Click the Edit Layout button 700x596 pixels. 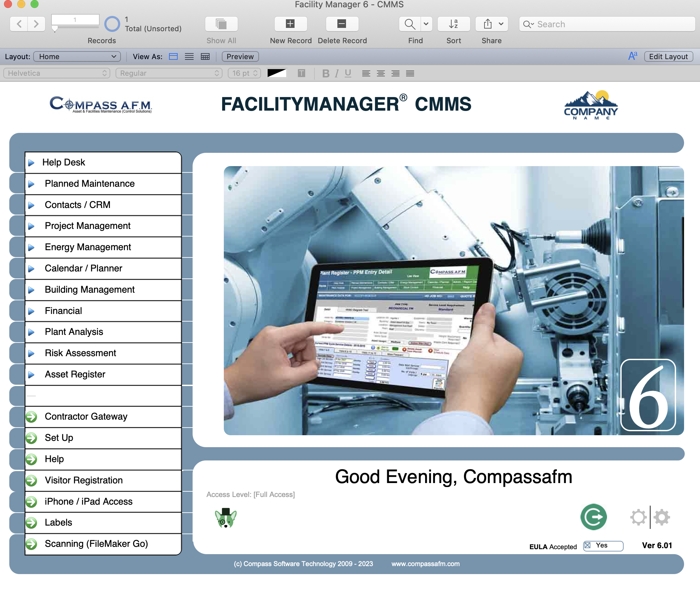[668, 56]
